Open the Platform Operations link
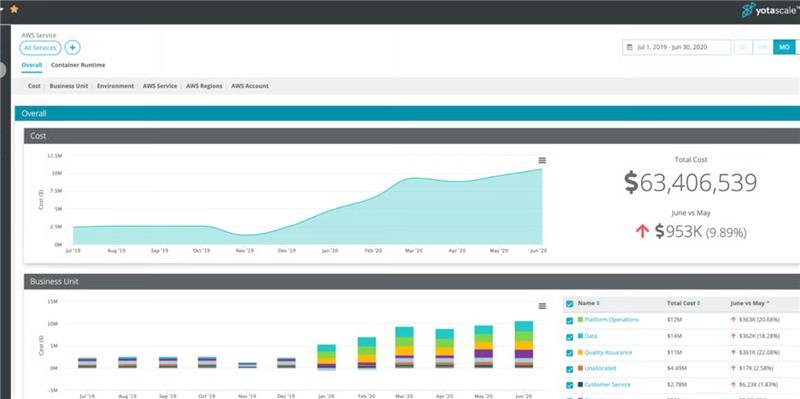 [x=611, y=320]
